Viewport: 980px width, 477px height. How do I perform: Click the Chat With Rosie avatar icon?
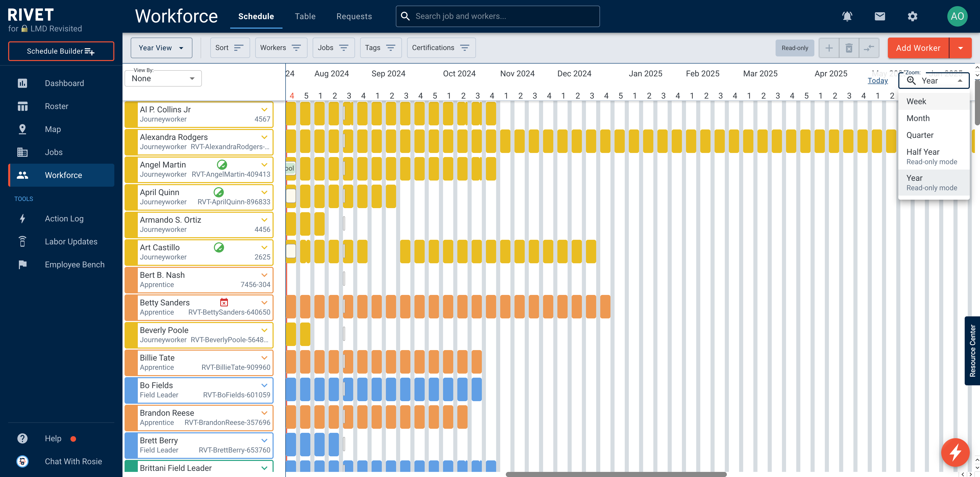[22, 461]
